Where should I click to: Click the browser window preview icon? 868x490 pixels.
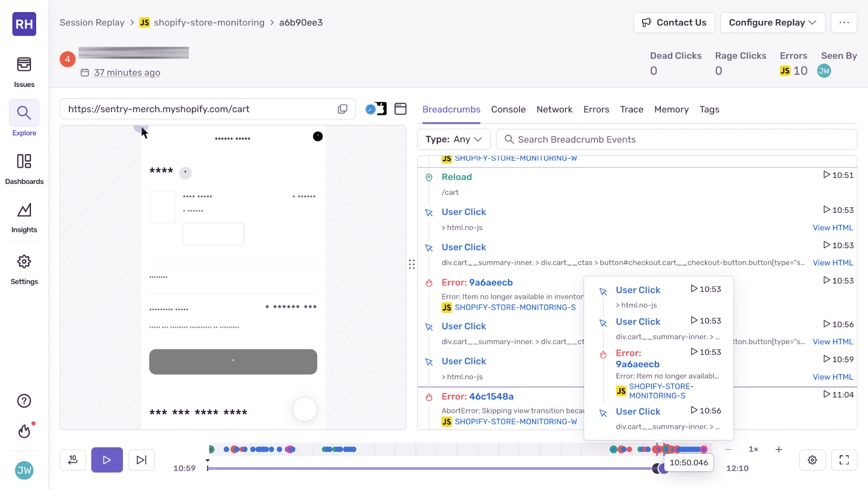click(x=400, y=109)
